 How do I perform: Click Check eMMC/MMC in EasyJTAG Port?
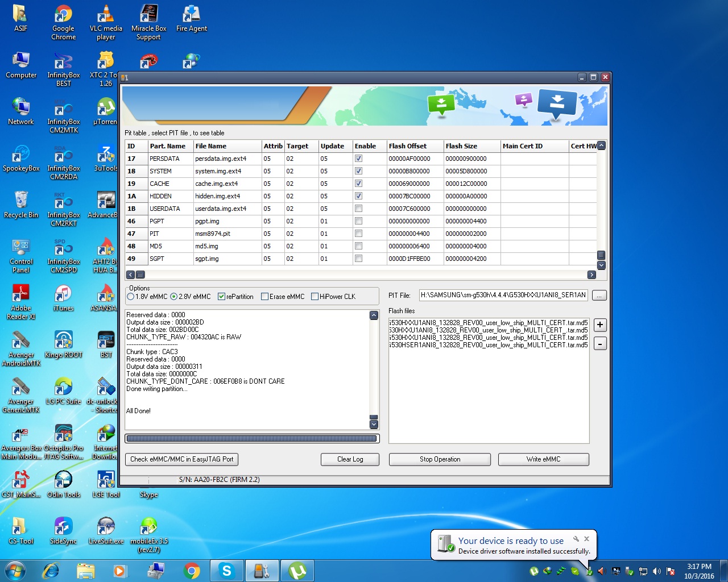coord(182,459)
